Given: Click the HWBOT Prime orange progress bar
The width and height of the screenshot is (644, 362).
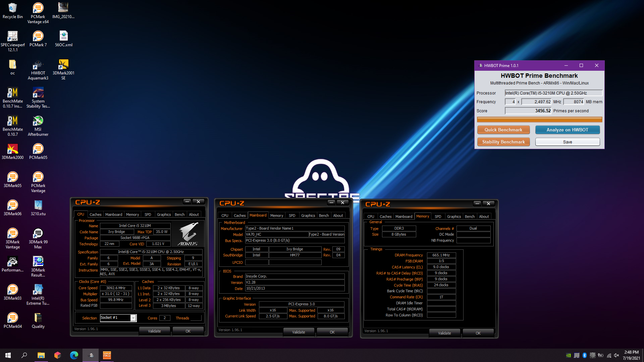Looking at the screenshot, I should coord(539,120).
